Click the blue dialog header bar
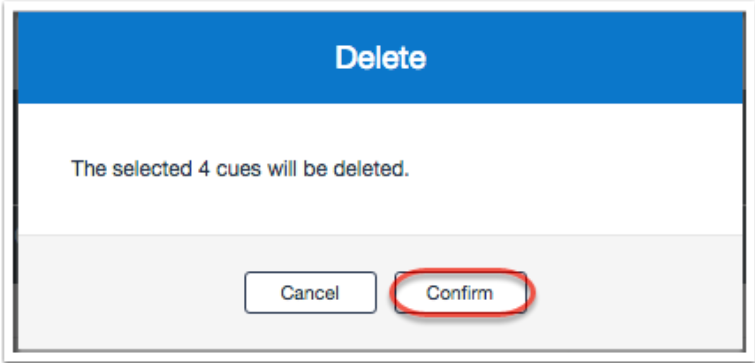 click(x=380, y=57)
